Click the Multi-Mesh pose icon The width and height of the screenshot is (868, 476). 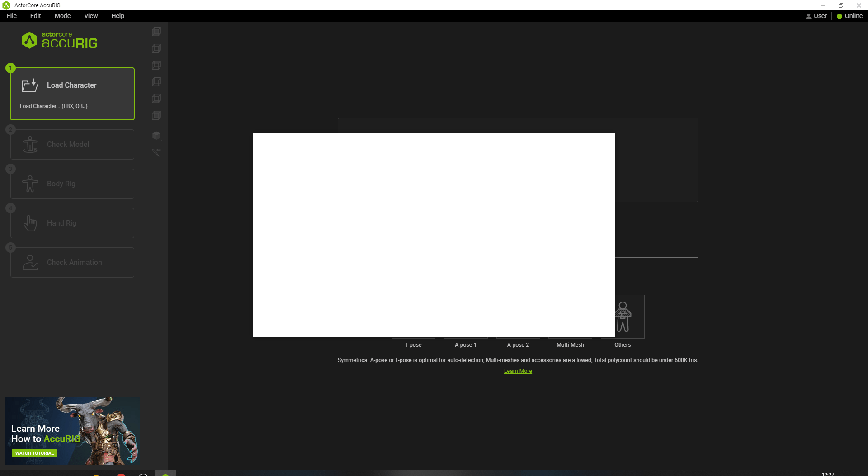(x=570, y=316)
